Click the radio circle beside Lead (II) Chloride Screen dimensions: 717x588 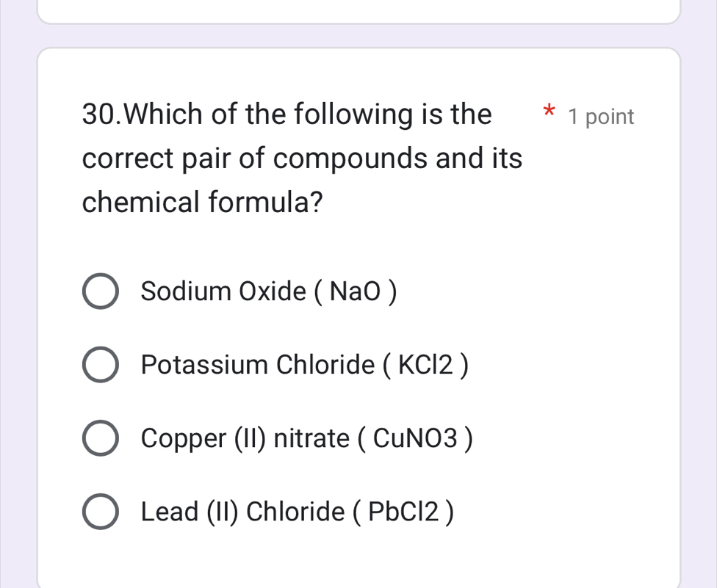[101, 512]
